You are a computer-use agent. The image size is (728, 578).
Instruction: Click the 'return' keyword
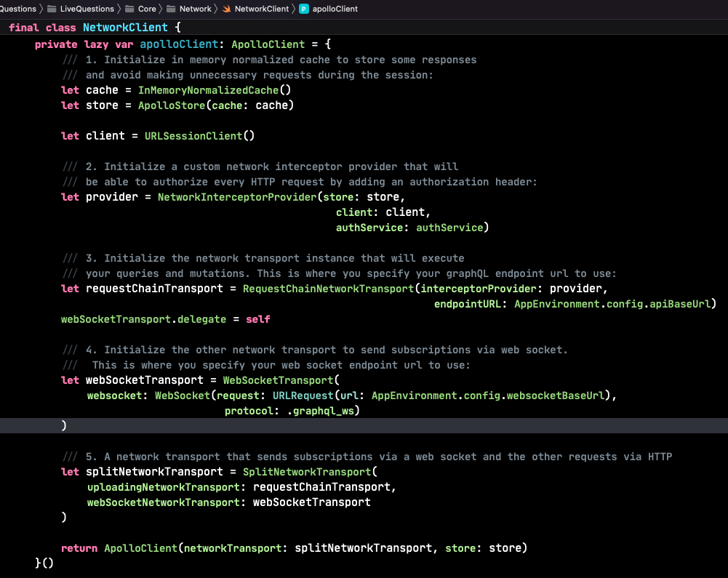[x=79, y=548]
